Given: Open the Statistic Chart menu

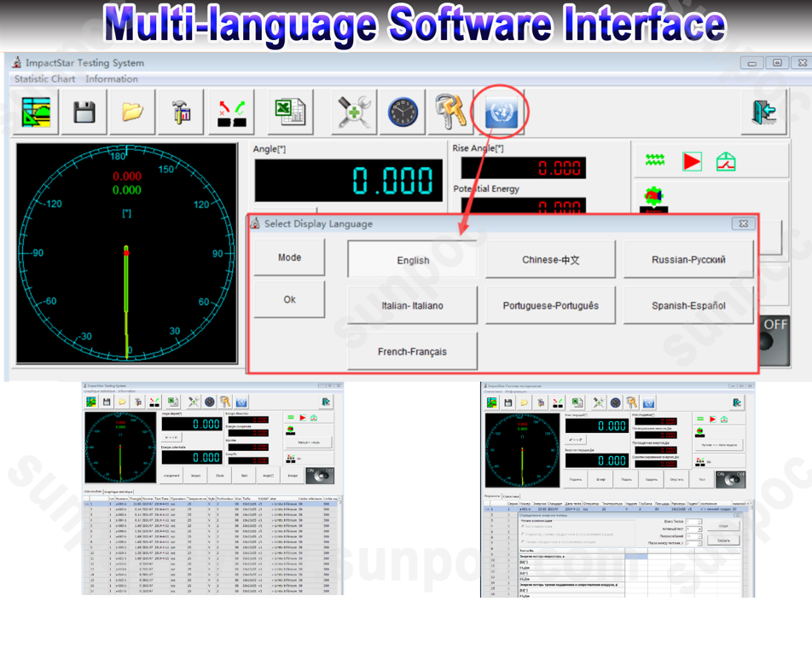Looking at the screenshot, I should point(44,79).
